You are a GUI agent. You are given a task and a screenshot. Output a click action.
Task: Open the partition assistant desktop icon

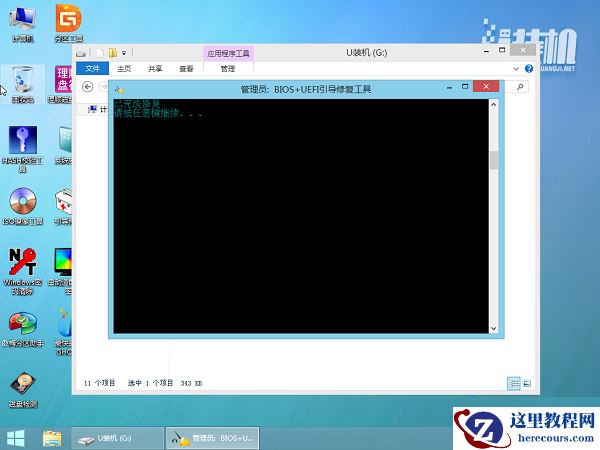[23, 330]
